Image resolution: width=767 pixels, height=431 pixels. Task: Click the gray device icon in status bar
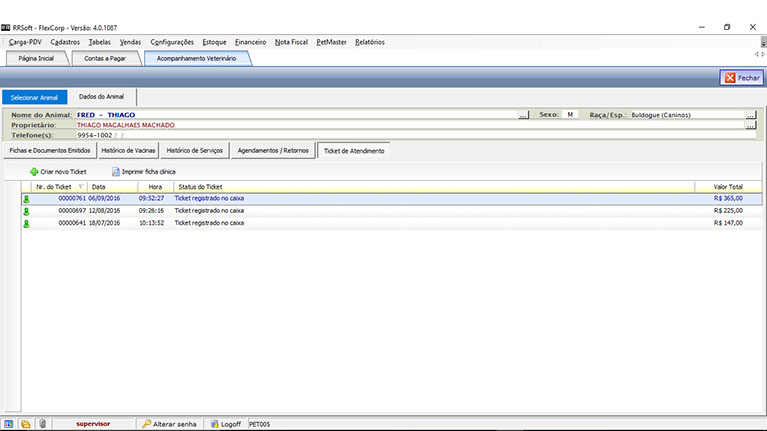pos(42,424)
